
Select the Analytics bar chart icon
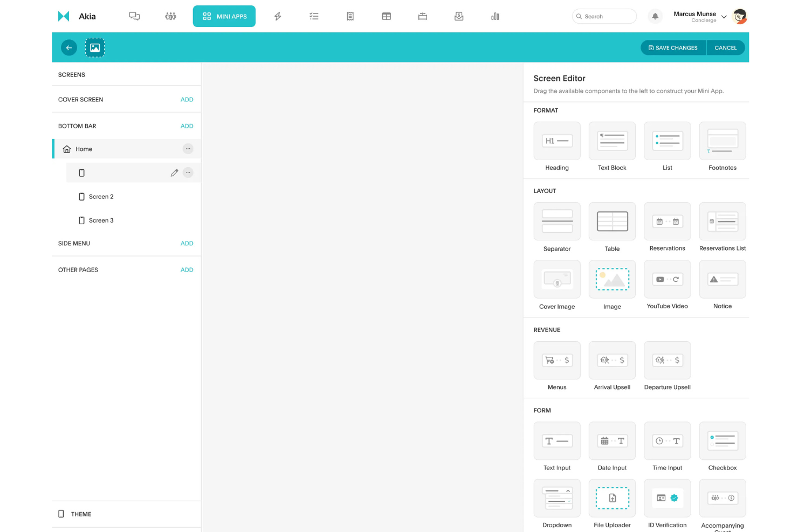(495, 16)
